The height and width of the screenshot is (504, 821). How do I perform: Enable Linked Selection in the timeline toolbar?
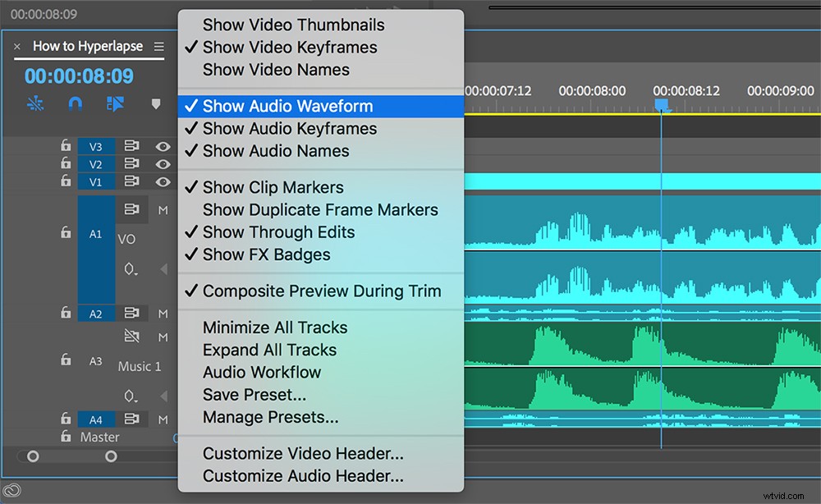34,103
